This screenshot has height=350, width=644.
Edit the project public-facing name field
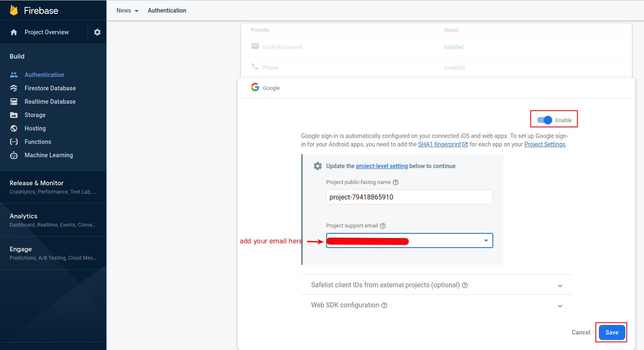409,197
